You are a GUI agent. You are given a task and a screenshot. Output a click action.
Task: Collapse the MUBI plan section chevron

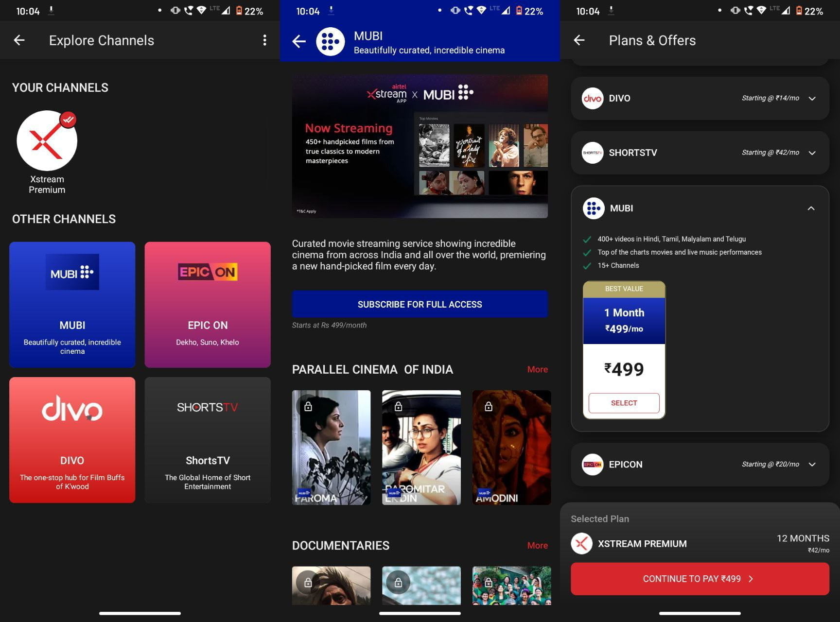point(811,208)
